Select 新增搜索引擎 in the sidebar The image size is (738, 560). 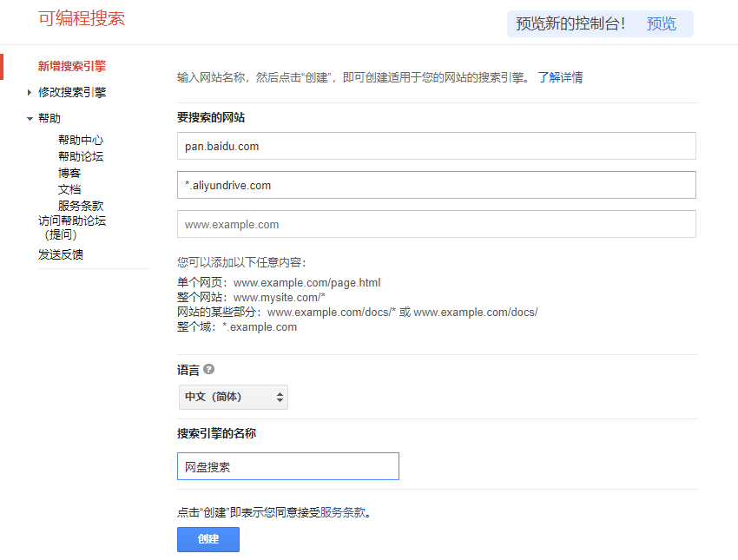pyautogui.click(x=72, y=66)
